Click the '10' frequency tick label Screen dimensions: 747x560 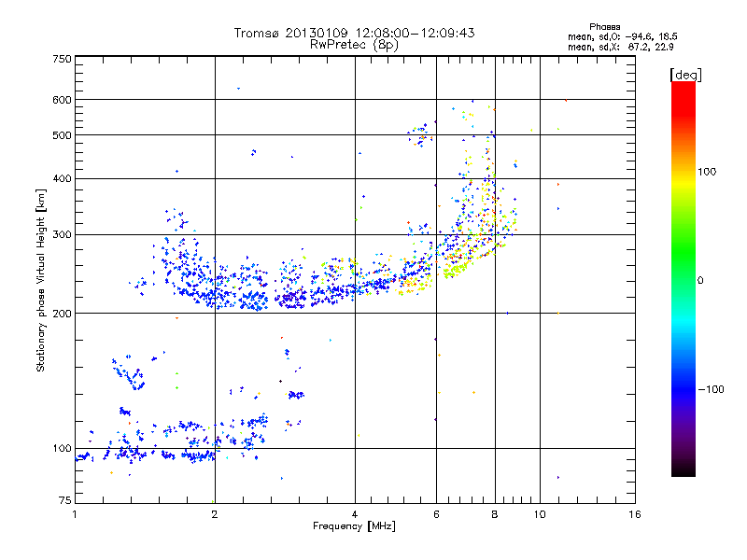pyautogui.click(x=540, y=514)
